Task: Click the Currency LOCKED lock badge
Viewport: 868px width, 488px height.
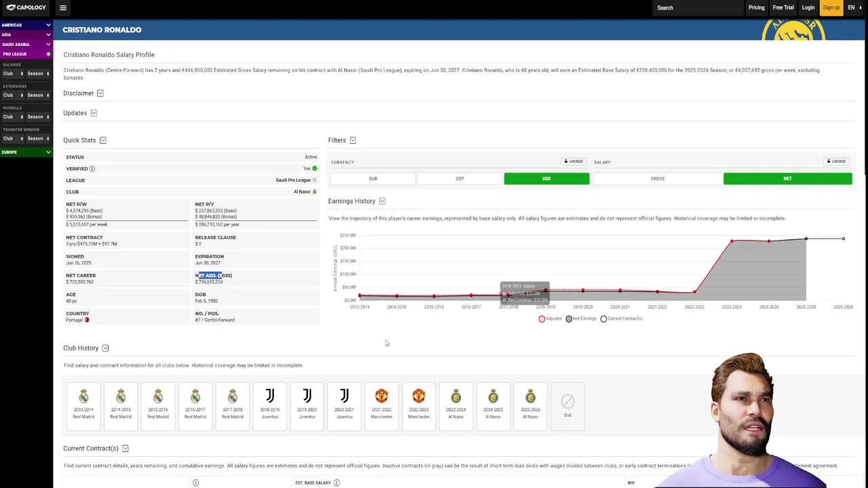Action: 574,161
